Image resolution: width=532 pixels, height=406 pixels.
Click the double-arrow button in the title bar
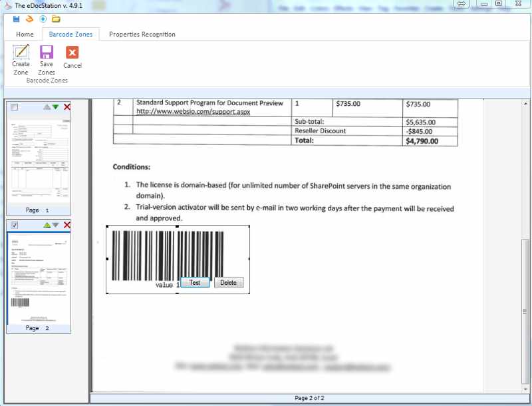(462, 4)
